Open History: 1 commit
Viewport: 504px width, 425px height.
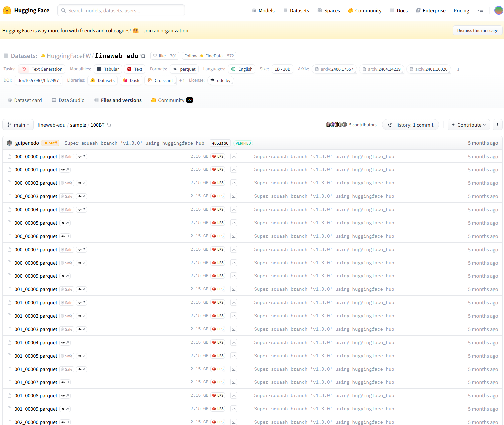(x=411, y=125)
